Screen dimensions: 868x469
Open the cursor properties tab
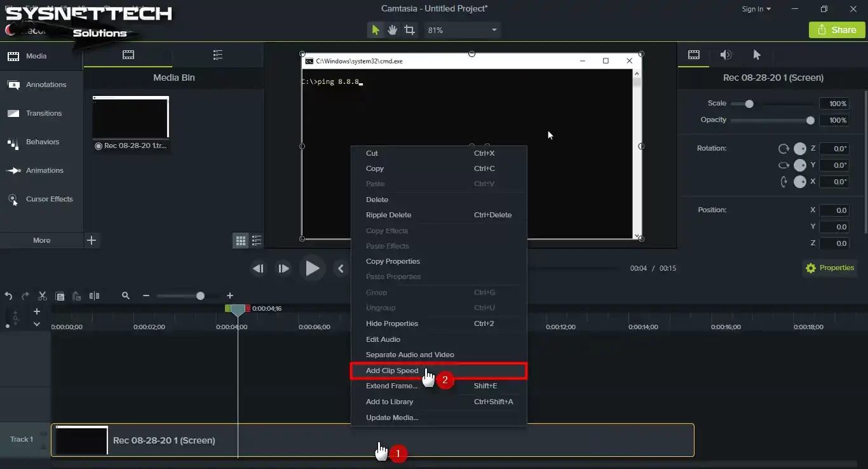[x=757, y=55]
